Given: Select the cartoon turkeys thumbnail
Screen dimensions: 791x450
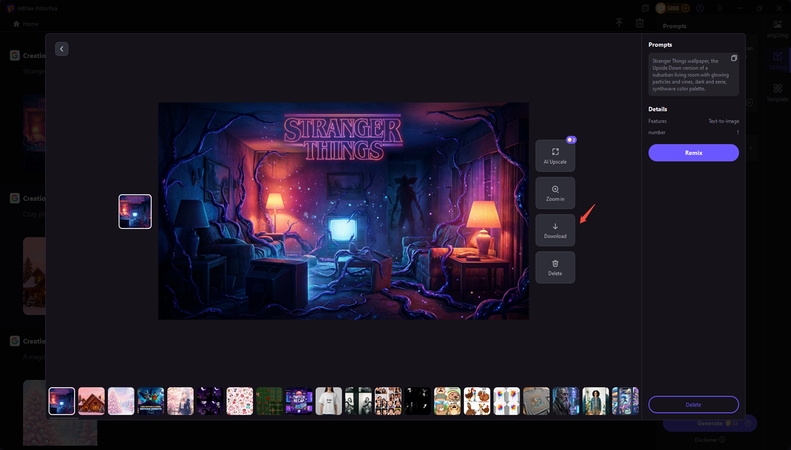Looking at the screenshot, I should (477, 401).
